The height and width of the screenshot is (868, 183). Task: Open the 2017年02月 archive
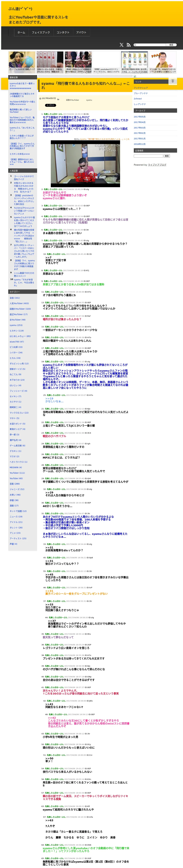coord(140,133)
